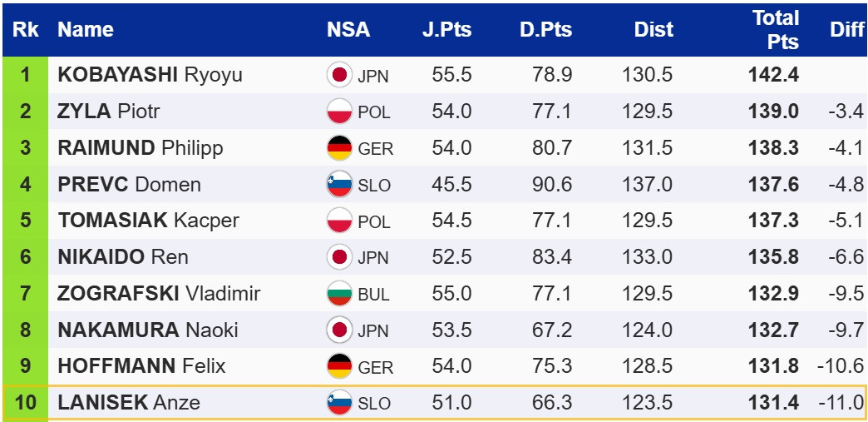Click the Germany flag icon beside Raimund
The width and height of the screenshot is (868, 422).
click(x=338, y=148)
